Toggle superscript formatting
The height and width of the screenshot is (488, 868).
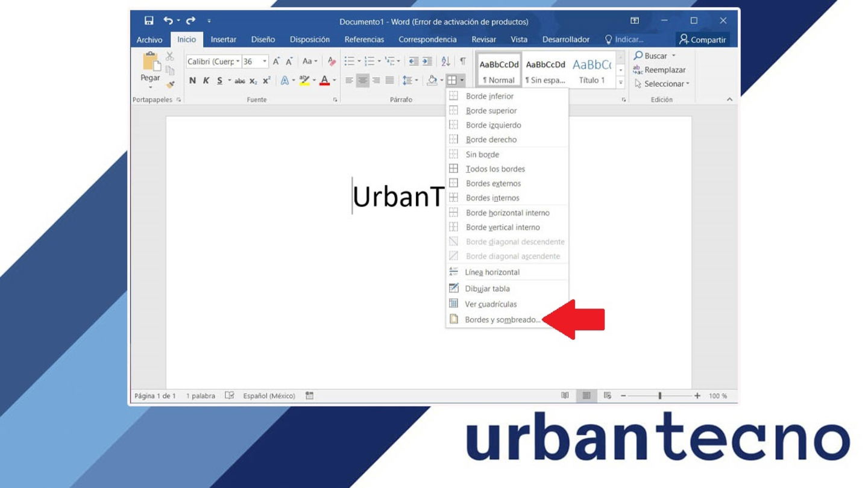point(266,81)
